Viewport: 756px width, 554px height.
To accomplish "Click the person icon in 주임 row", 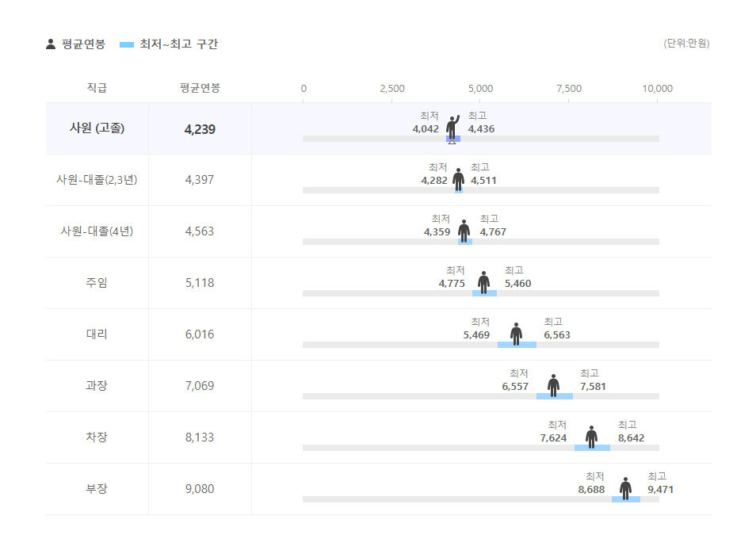I will coord(483,281).
